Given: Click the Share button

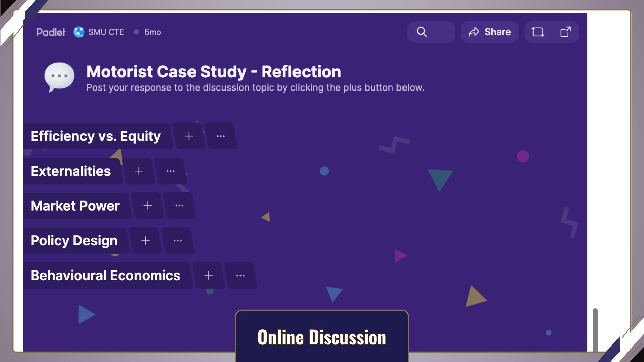Looking at the screenshot, I should click(489, 32).
